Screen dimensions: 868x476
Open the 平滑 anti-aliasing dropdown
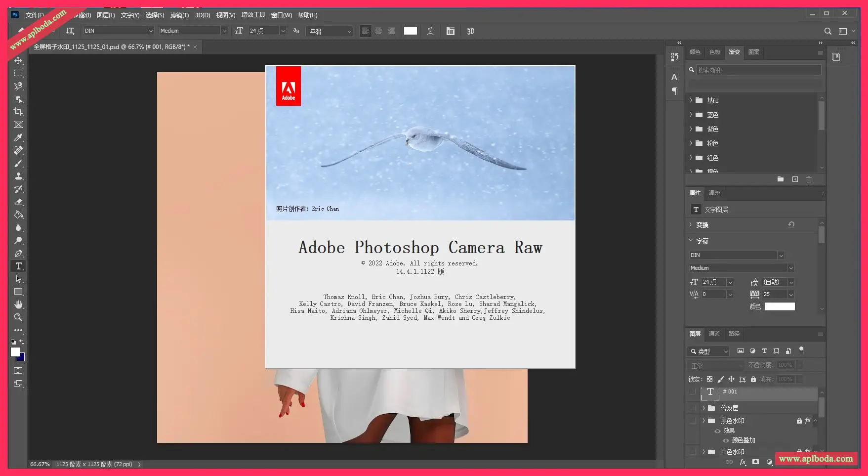click(329, 31)
